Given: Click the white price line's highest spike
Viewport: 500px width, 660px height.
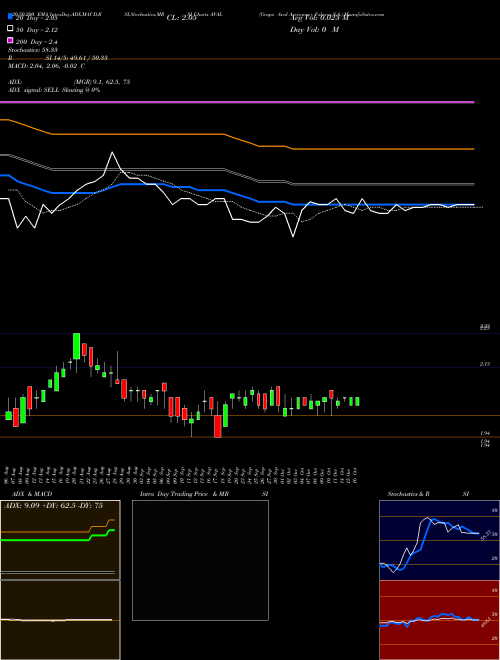Looking at the screenshot, I should click(112, 152).
